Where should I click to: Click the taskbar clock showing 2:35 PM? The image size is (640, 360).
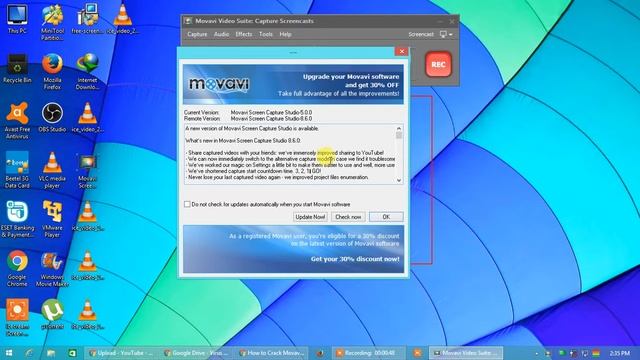tap(619, 353)
